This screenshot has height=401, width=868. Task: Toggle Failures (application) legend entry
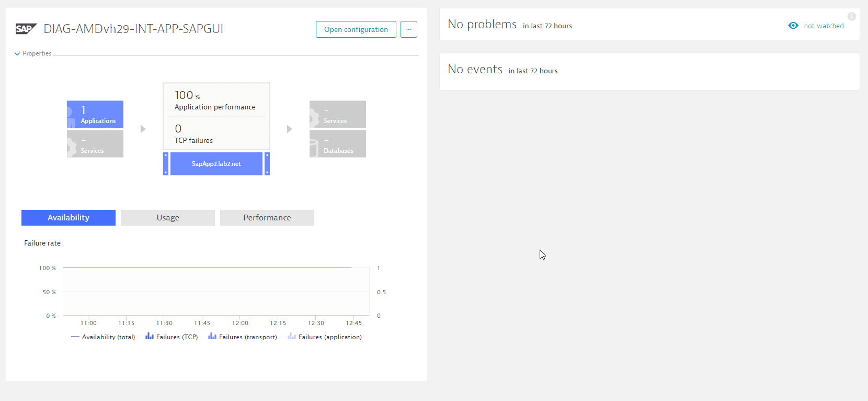click(325, 337)
